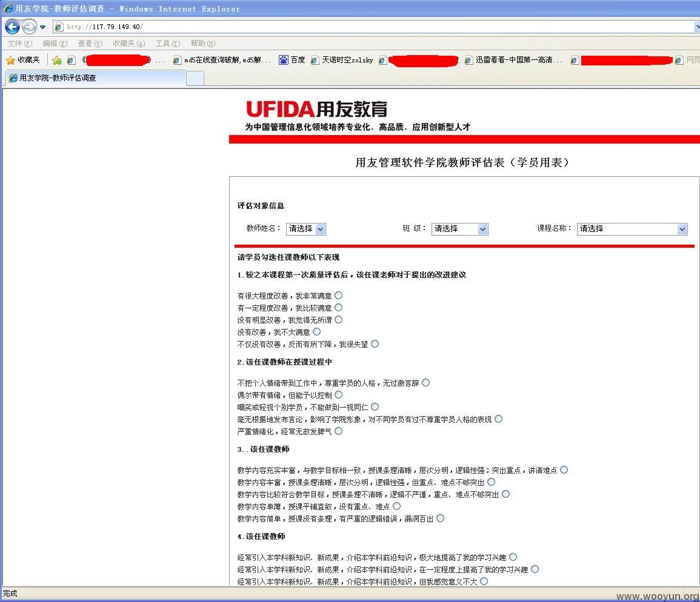The width and height of the screenshot is (700, 602).
Task: Select radio 严重情绪化，经常无故发脾气
Action: (x=338, y=431)
